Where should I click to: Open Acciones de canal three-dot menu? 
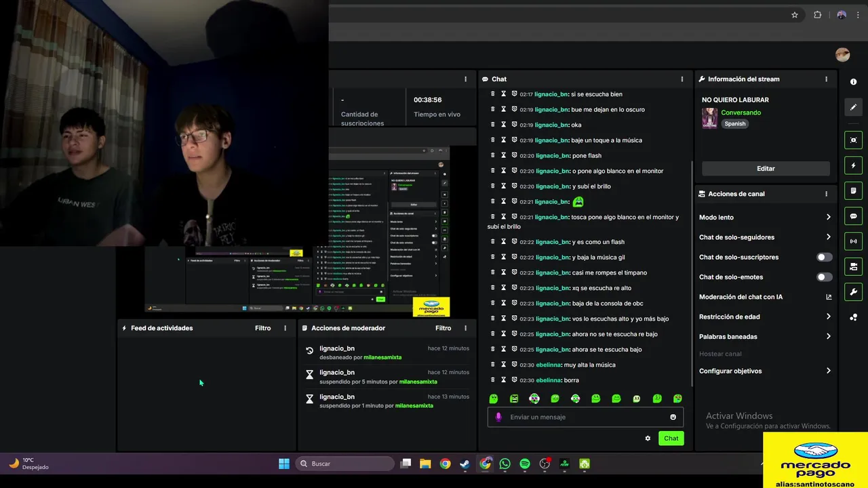tap(826, 194)
